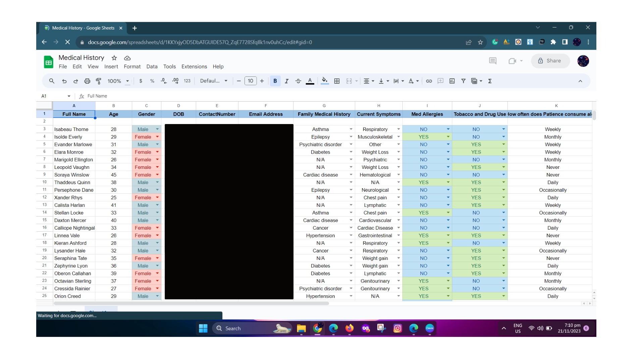
Task: Click the borders icon in toolbar
Action: (337, 81)
